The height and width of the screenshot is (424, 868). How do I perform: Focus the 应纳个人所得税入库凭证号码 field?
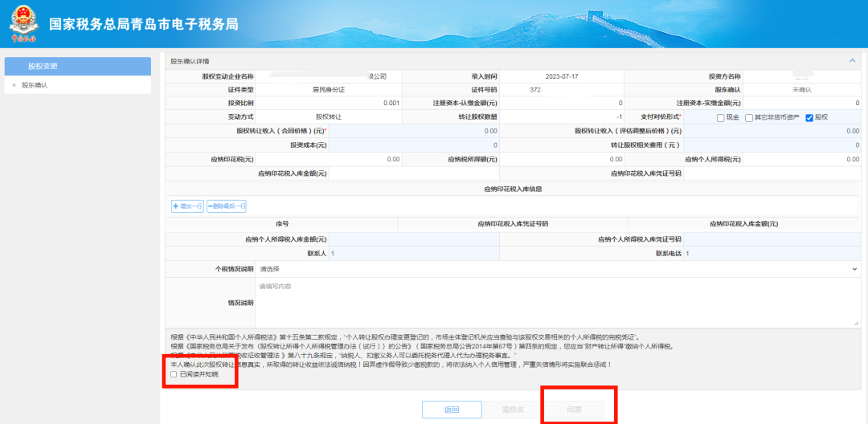point(772,239)
